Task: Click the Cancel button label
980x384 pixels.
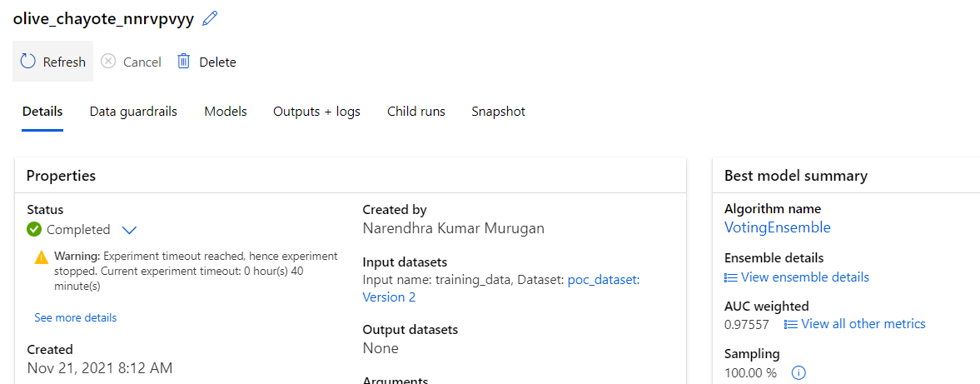Action: point(142,62)
